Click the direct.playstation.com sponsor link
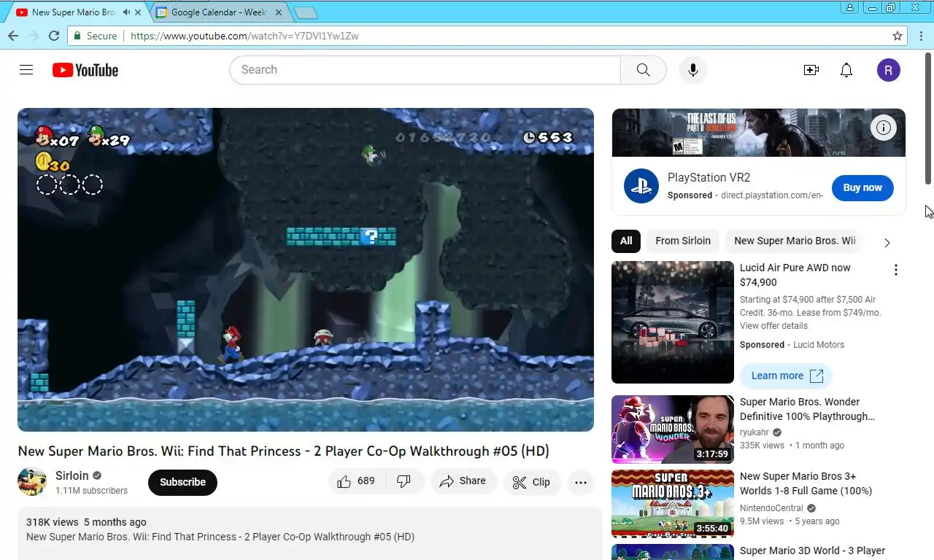Image resolution: width=934 pixels, height=560 pixels. point(772,195)
